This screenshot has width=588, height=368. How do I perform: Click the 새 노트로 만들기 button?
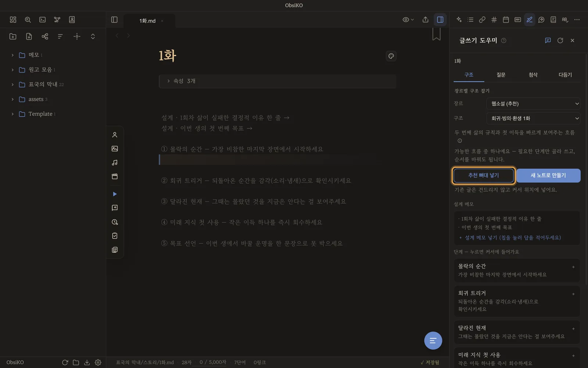pos(548,176)
